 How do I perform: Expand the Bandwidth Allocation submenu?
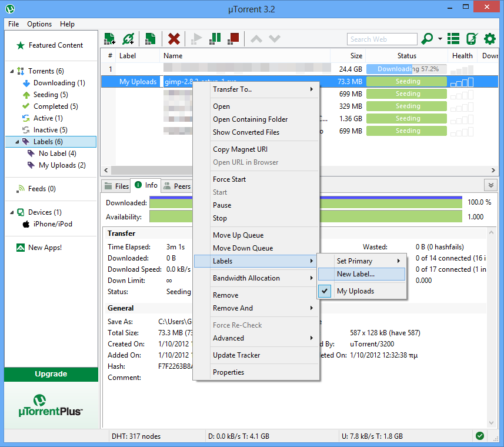tap(256, 278)
